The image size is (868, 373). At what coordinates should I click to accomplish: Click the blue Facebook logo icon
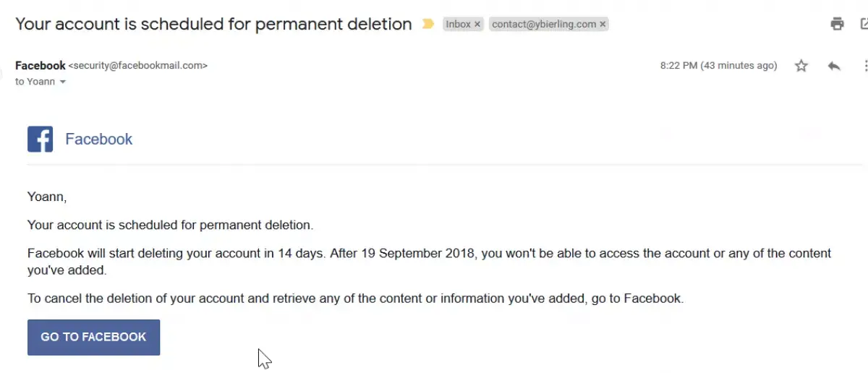(x=40, y=139)
